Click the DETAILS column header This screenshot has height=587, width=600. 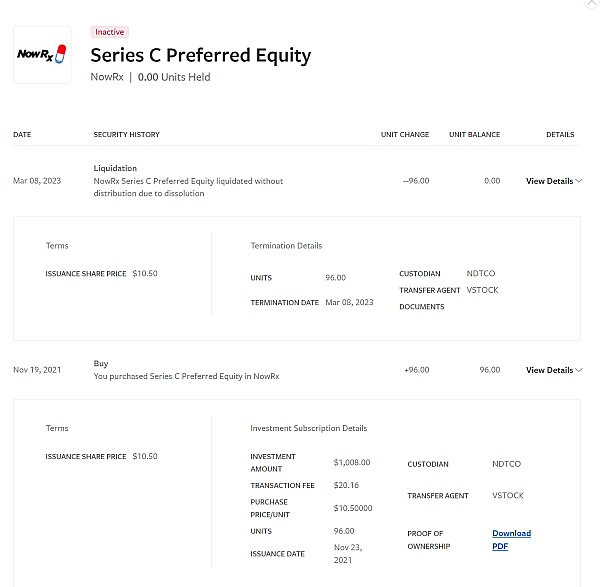(560, 134)
